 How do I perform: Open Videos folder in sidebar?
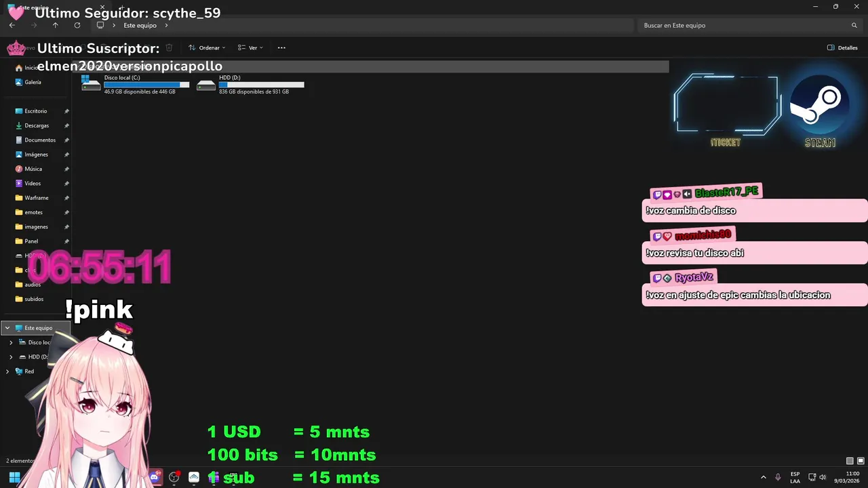[x=33, y=183]
